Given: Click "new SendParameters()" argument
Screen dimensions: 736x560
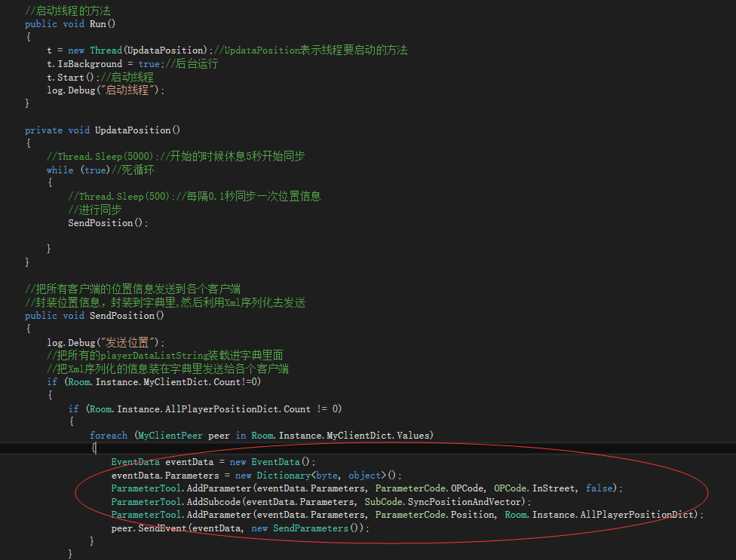Looking at the screenshot, I should tap(308, 528).
